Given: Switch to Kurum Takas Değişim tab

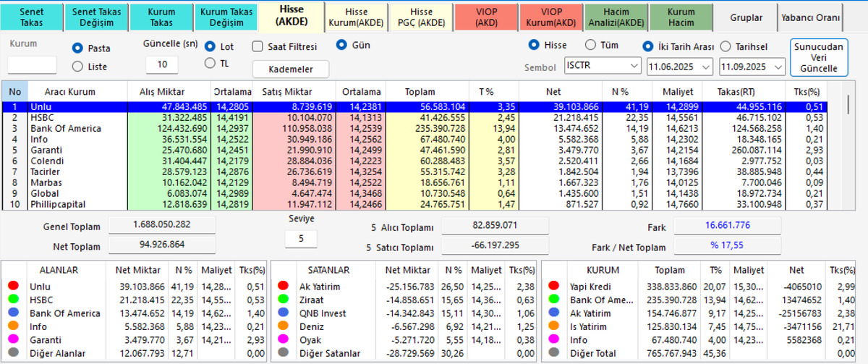Looking at the screenshot, I should coord(226,17).
